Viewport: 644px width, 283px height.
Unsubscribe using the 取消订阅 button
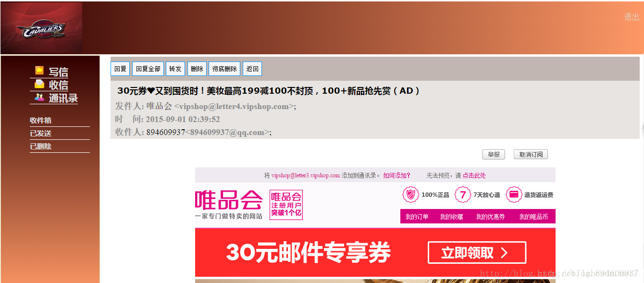point(531,154)
